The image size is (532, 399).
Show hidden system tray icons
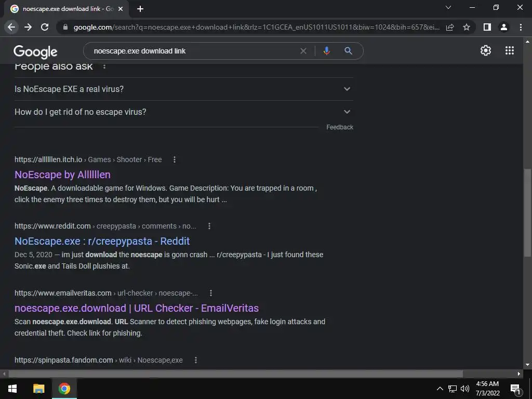(x=440, y=389)
